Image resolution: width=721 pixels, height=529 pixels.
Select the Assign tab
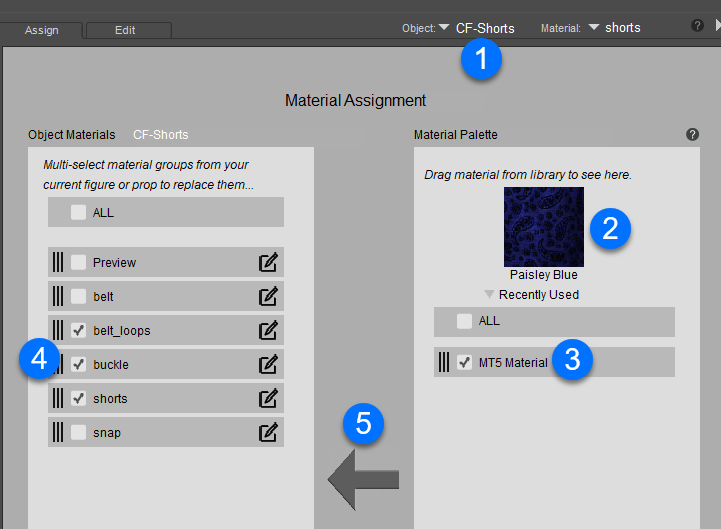point(40,30)
